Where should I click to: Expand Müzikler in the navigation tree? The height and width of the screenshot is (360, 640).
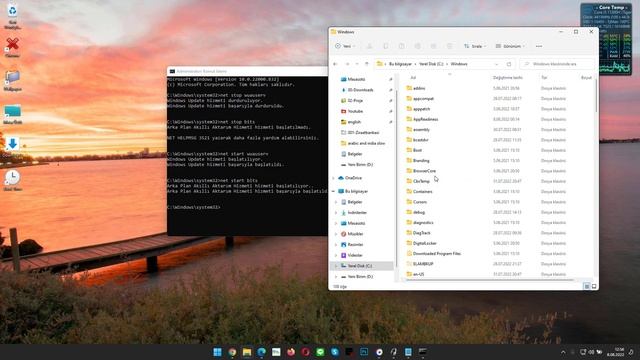click(336, 234)
